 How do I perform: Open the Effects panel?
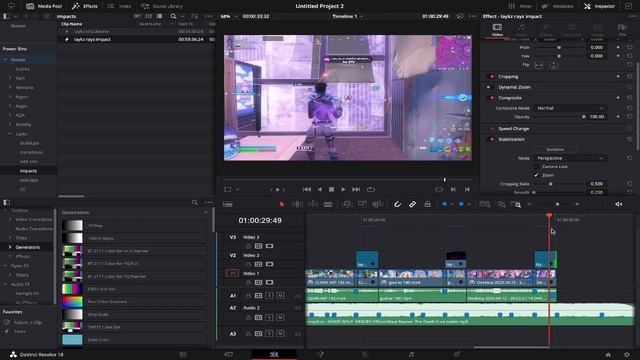[x=85, y=6]
